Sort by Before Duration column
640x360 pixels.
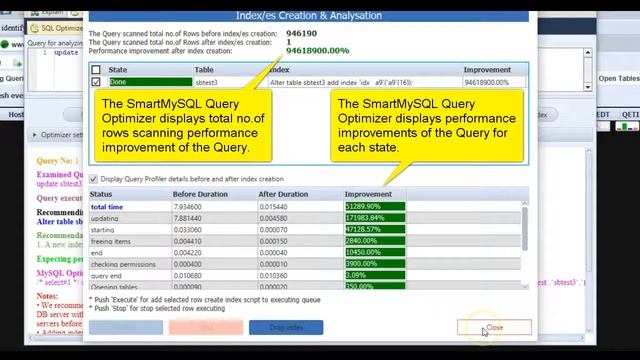200,194
